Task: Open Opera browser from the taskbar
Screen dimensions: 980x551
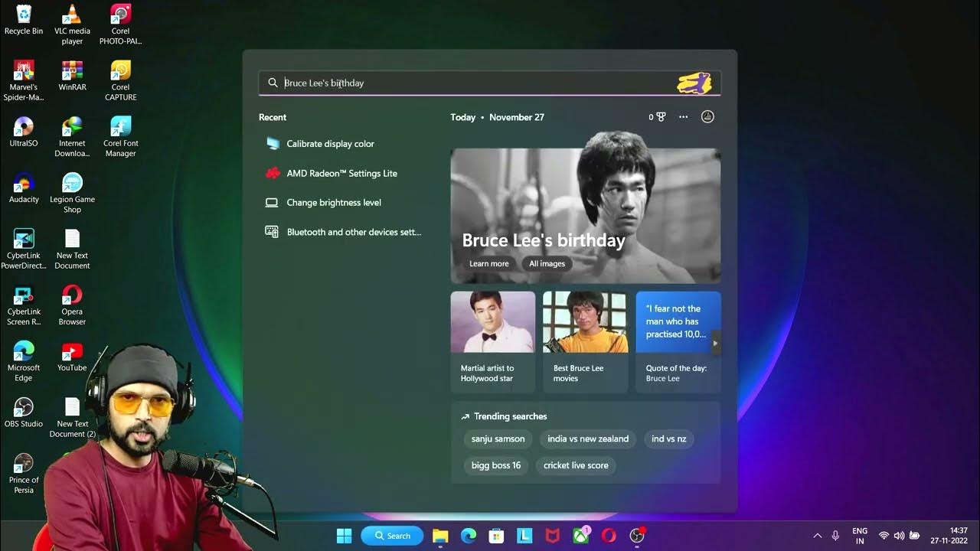Action: [x=609, y=536]
